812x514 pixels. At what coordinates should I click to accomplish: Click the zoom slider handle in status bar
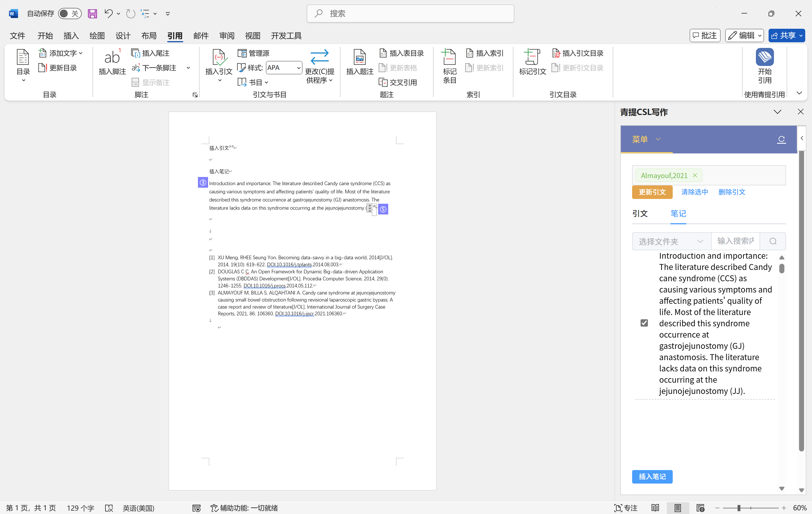pos(738,508)
